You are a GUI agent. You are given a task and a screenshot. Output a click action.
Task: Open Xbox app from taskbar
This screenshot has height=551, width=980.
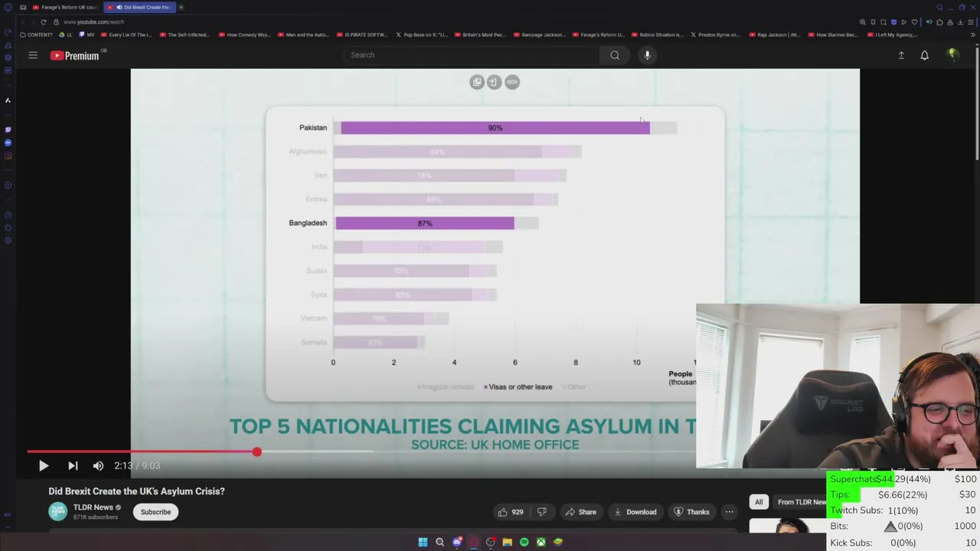pyautogui.click(x=541, y=542)
